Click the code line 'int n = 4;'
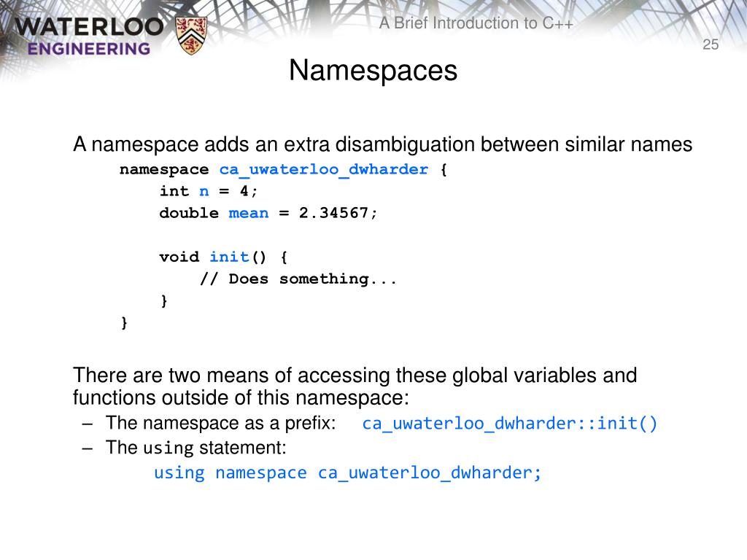This screenshot has width=747, height=560. 208,192
